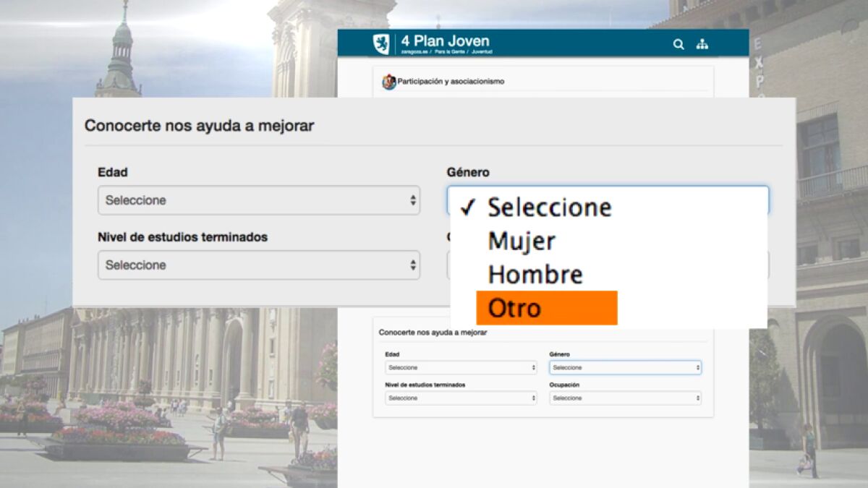Expand the Edad dropdown in enlarged form
This screenshot has height=488, width=868.
pos(258,200)
